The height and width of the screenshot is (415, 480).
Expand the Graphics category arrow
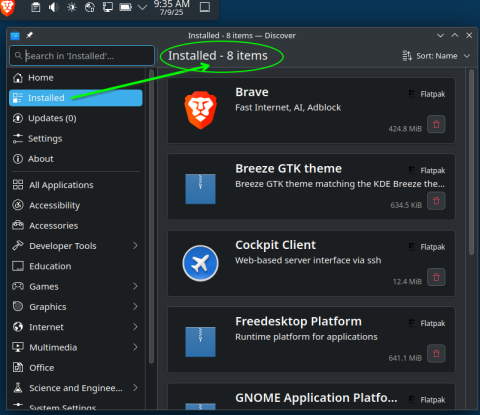click(135, 306)
